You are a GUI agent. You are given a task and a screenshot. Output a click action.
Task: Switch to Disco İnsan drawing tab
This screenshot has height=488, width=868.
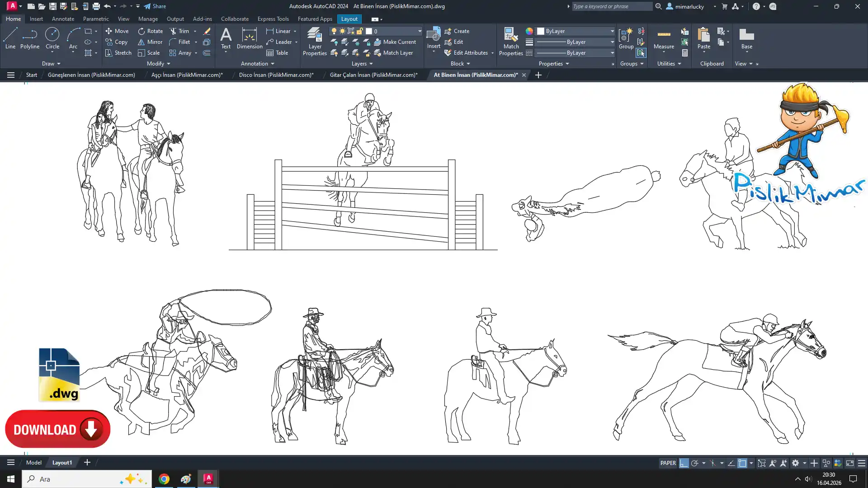tap(276, 75)
